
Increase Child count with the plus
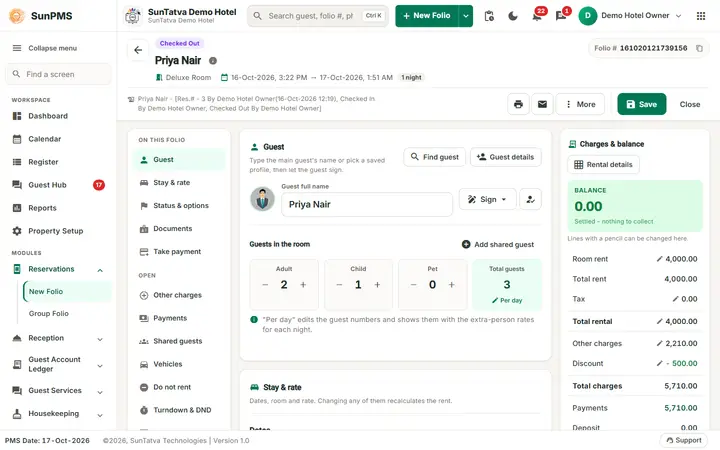coord(377,285)
